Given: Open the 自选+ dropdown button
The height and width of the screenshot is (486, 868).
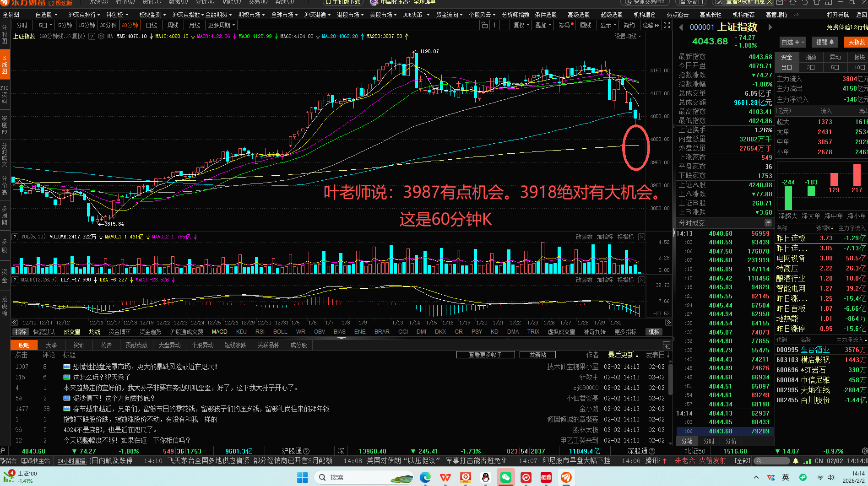Looking at the screenshot, I should pos(792,42).
